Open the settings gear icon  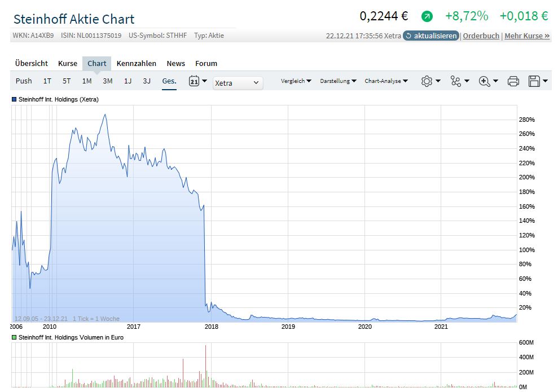click(427, 81)
